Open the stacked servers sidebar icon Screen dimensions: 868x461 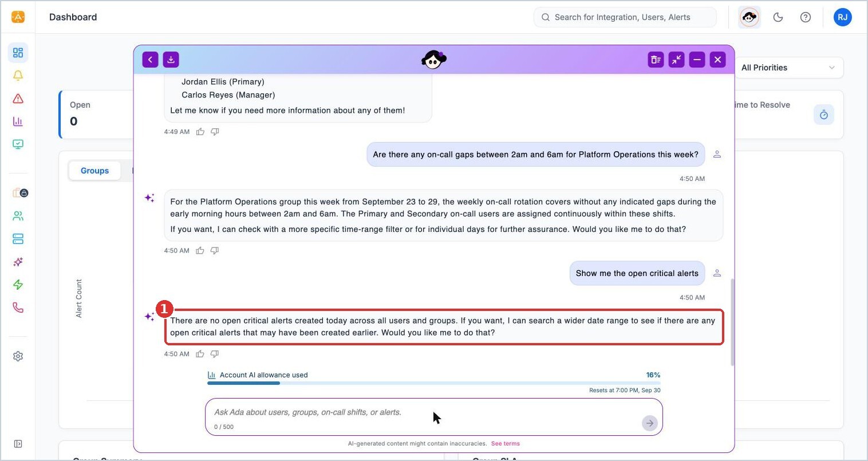(18, 239)
